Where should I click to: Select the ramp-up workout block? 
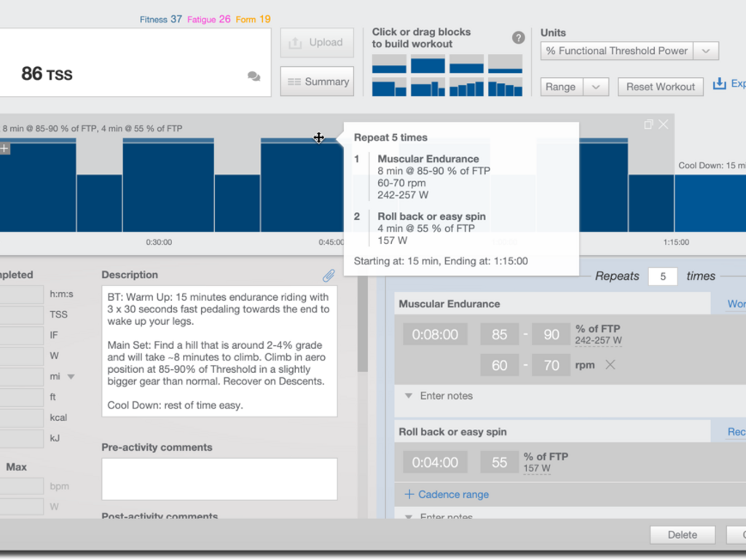click(x=466, y=87)
